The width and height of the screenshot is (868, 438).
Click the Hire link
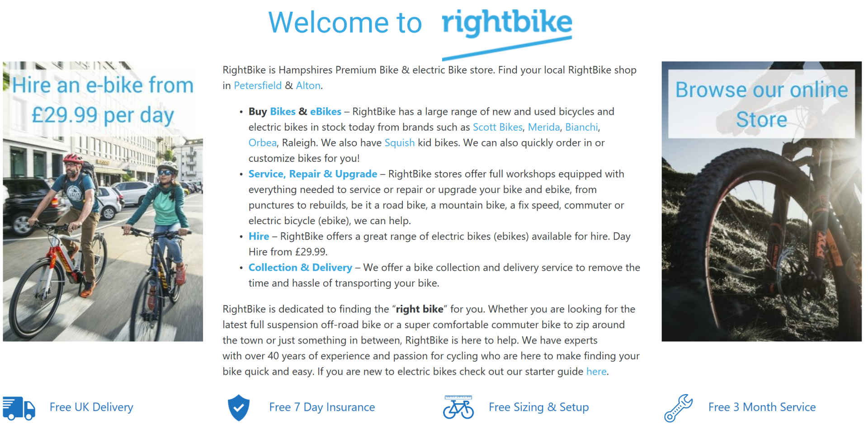[259, 236]
